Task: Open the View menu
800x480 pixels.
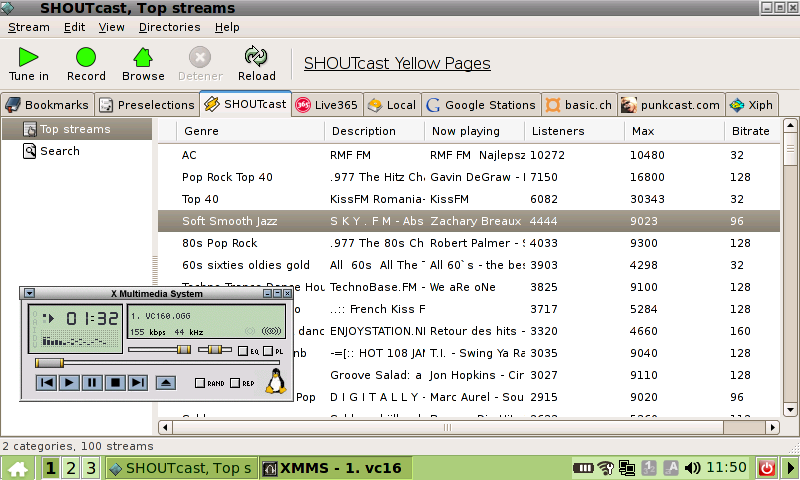Action: 111,27
